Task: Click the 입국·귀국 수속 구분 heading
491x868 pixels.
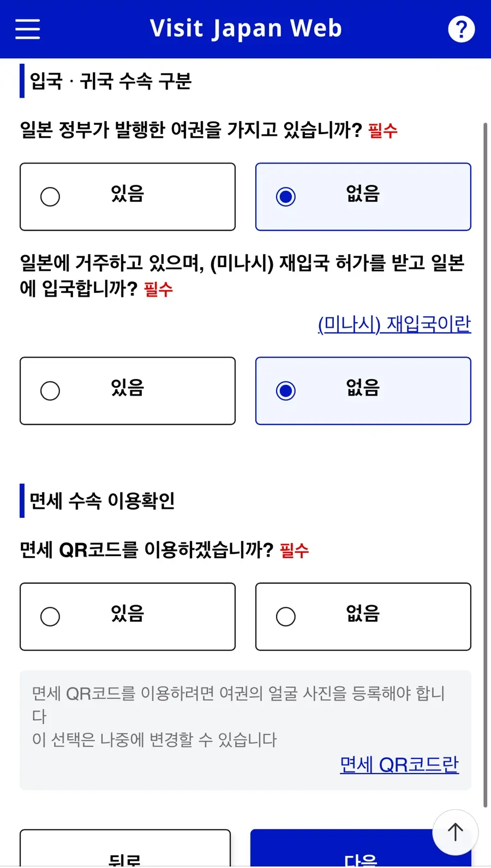Action: click(x=111, y=81)
